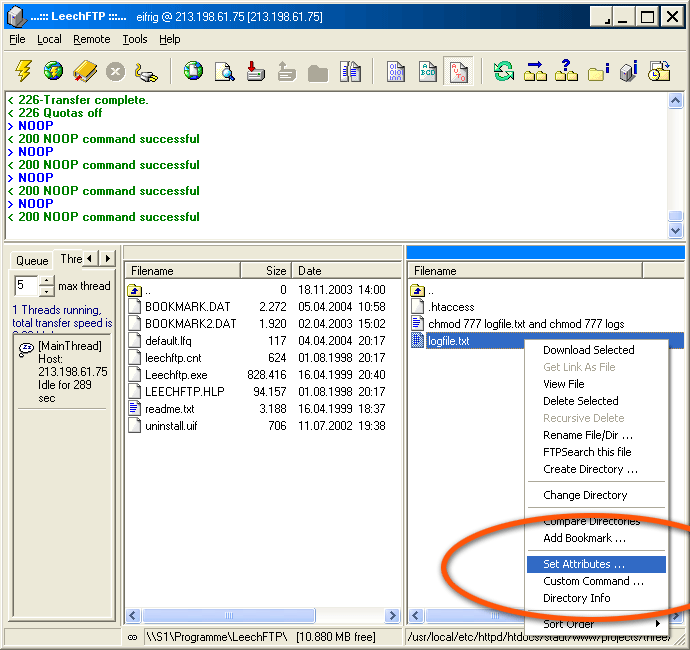Click the gray abort X icon

[115, 71]
